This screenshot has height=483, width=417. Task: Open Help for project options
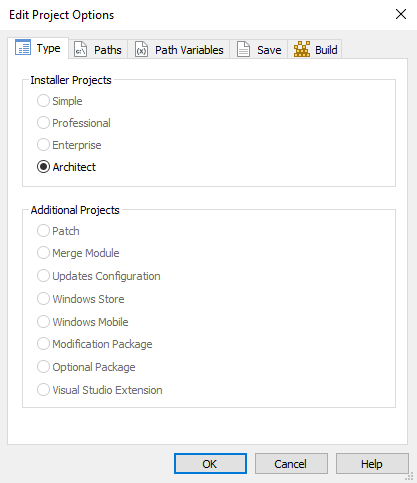372,463
